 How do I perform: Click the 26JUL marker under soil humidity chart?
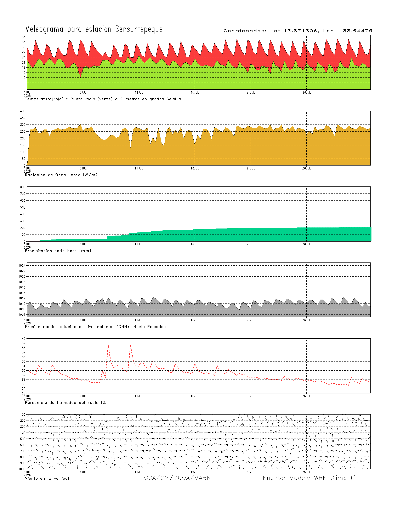tap(307, 396)
